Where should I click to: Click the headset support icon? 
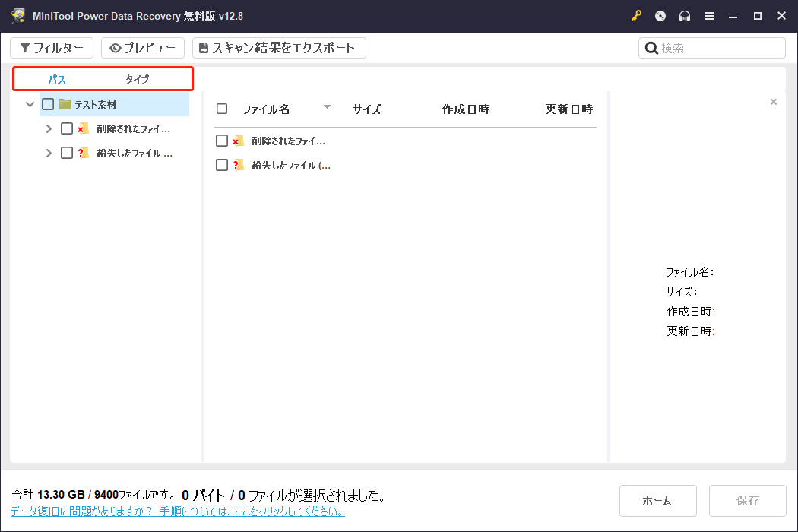coord(684,15)
